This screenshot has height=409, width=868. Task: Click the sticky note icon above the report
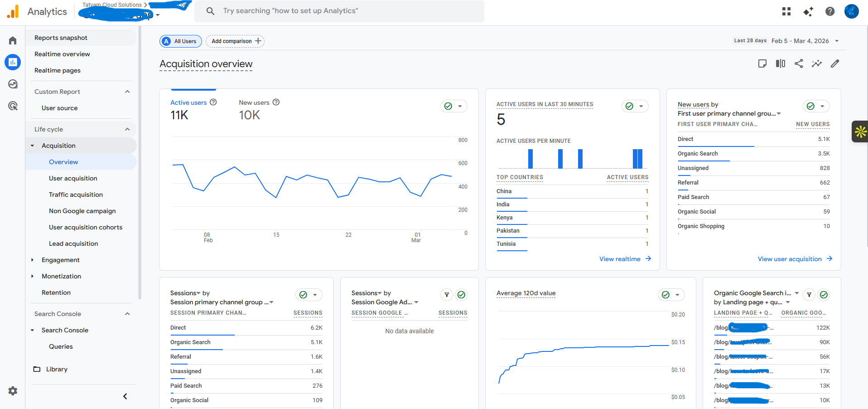pyautogui.click(x=762, y=63)
